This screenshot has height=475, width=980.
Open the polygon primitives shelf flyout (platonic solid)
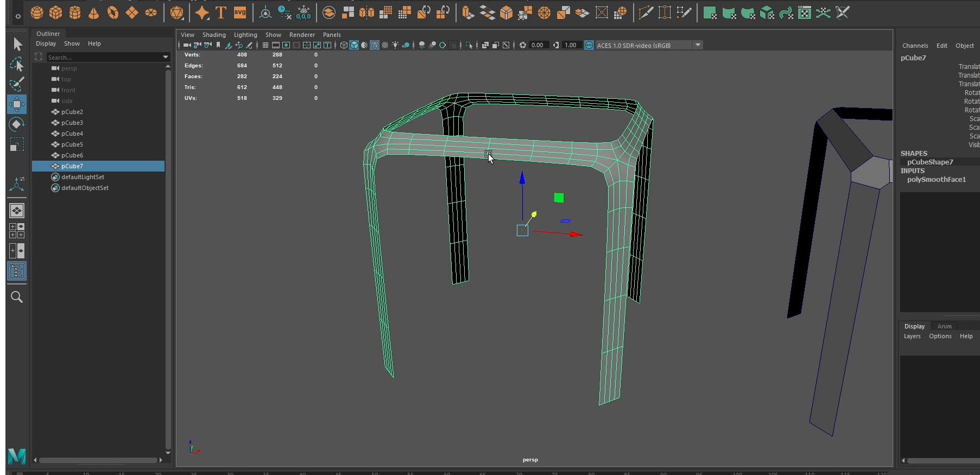click(177, 12)
